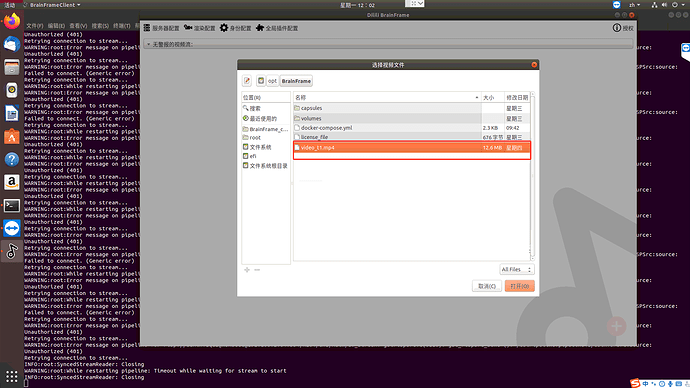Image resolution: width=690 pixels, height=388 pixels.
Task: Open terminal 终端(T) menu
Action: coord(121,26)
